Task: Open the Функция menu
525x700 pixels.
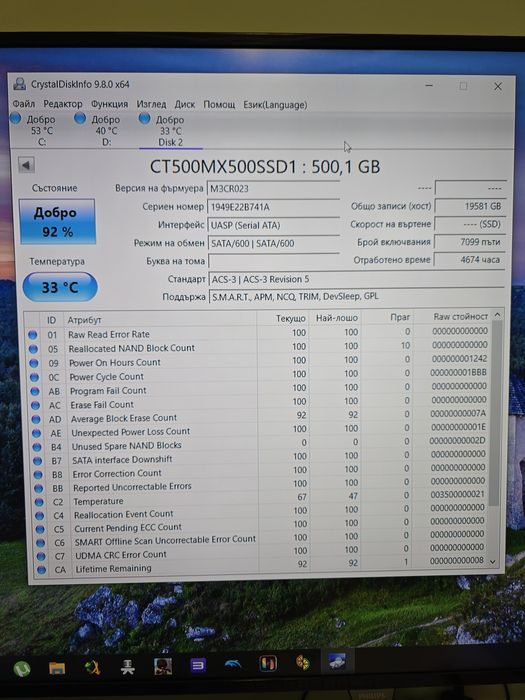Action: click(109, 104)
